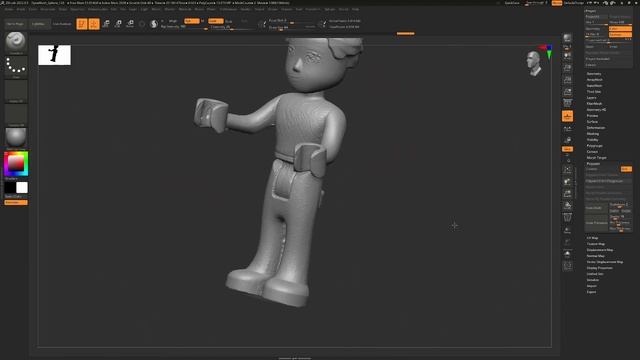Image resolution: width=640 pixels, height=360 pixels.
Task: Open the material sphere selector
Action: click(16, 138)
